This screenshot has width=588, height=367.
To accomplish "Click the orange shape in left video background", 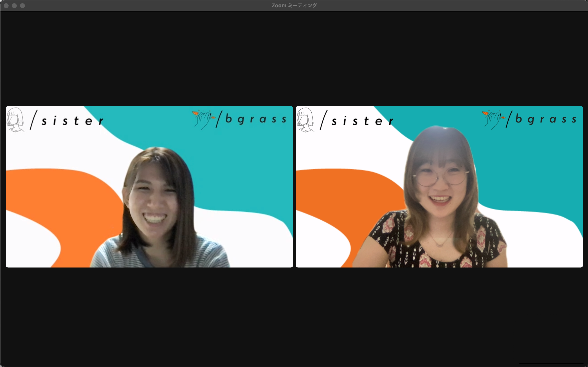I will coord(63,194).
